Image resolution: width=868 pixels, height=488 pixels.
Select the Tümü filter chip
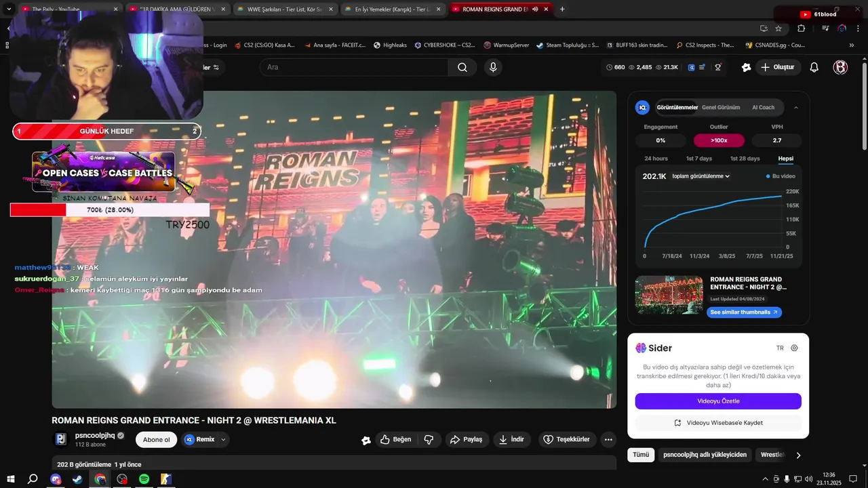coord(641,455)
